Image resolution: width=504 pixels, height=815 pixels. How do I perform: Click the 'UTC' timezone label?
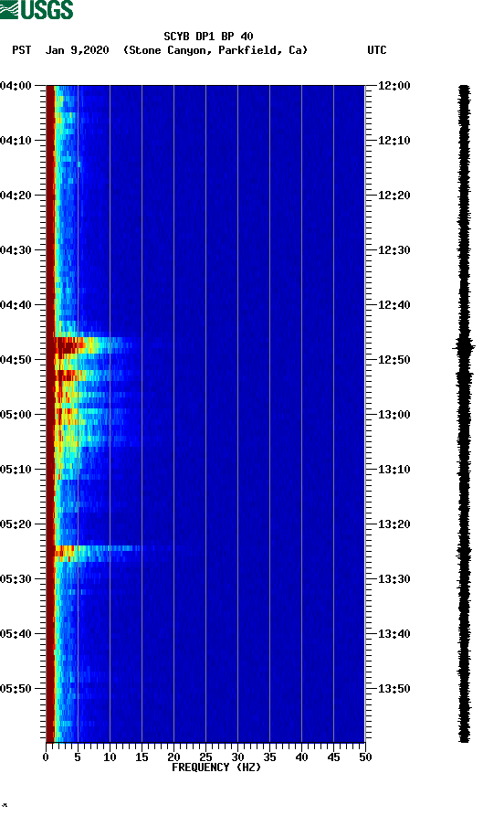tap(377, 50)
